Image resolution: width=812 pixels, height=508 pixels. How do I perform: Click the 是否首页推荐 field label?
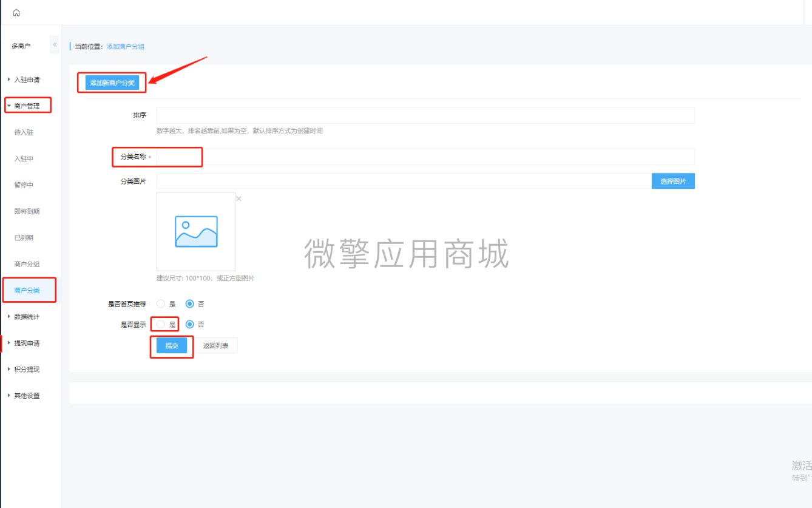click(127, 304)
